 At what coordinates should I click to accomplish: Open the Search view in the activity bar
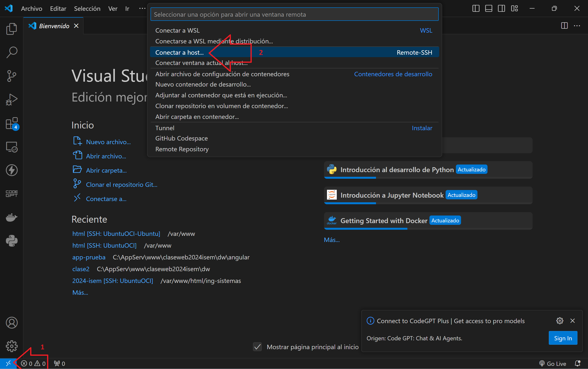(12, 52)
